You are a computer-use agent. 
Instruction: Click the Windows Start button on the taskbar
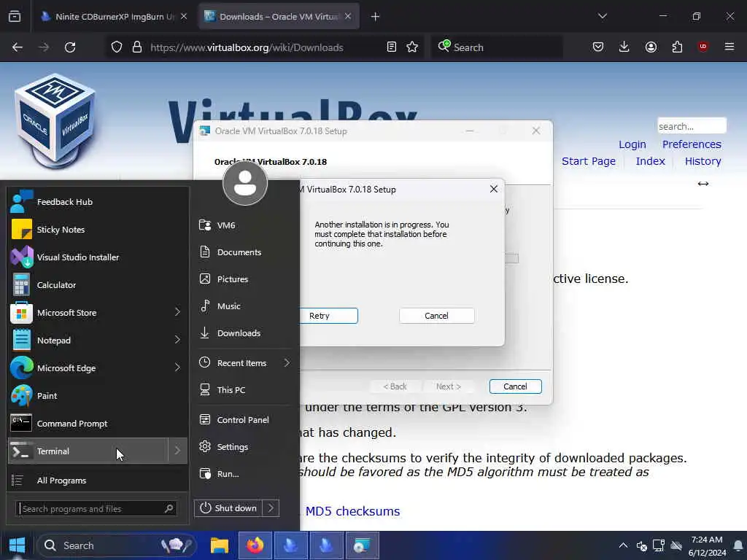pyautogui.click(x=18, y=545)
